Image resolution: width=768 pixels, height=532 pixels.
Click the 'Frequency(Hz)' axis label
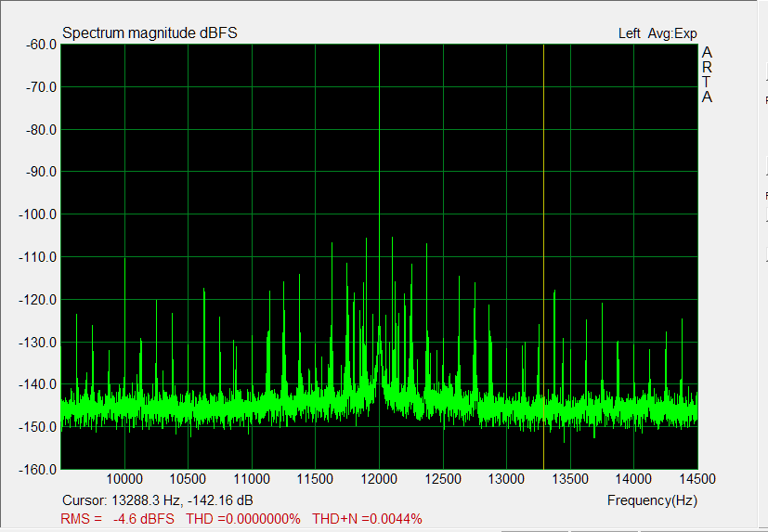click(652, 500)
